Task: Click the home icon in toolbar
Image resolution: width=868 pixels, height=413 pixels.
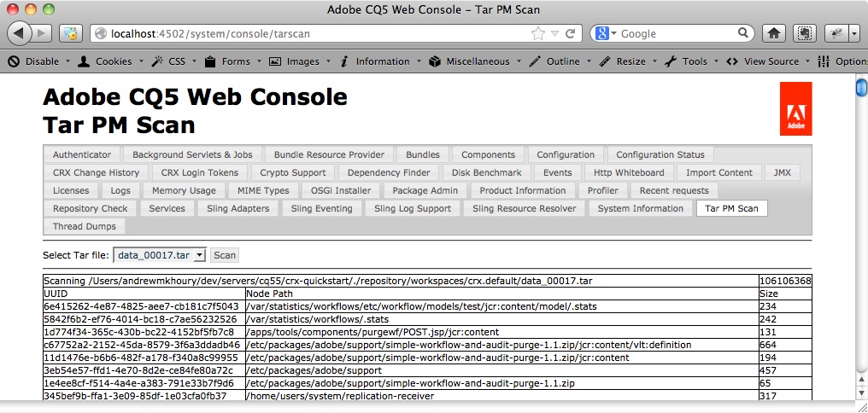Action: [774, 33]
